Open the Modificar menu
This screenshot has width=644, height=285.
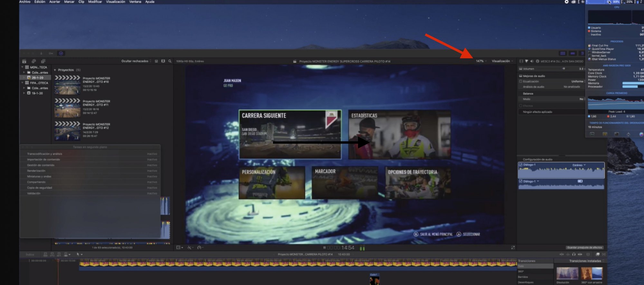point(95,2)
